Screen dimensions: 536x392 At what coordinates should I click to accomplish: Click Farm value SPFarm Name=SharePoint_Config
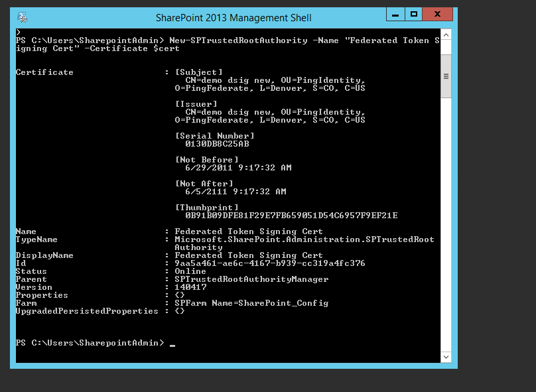coord(251,303)
